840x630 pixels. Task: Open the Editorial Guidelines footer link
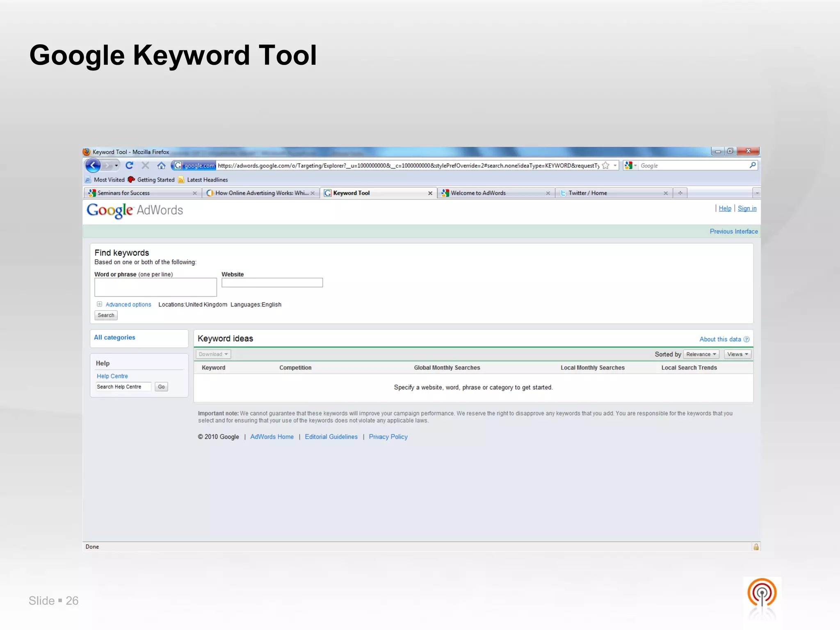coord(331,437)
